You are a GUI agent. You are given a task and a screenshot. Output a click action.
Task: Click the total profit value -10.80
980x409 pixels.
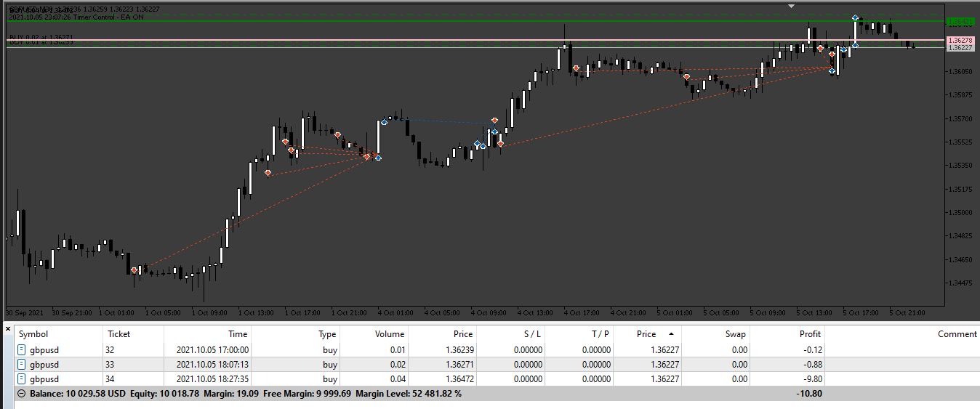click(810, 393)
